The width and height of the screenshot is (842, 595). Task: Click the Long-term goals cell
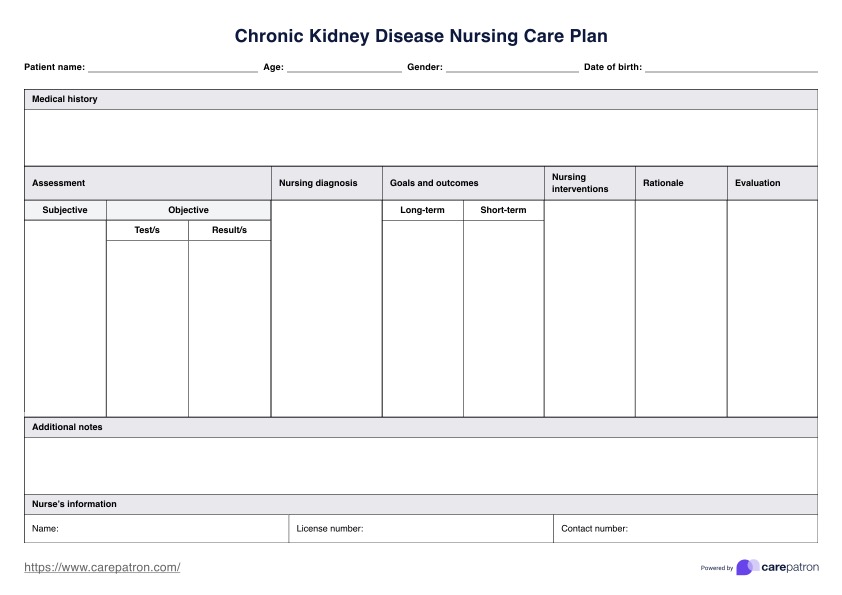click(422, 318)
